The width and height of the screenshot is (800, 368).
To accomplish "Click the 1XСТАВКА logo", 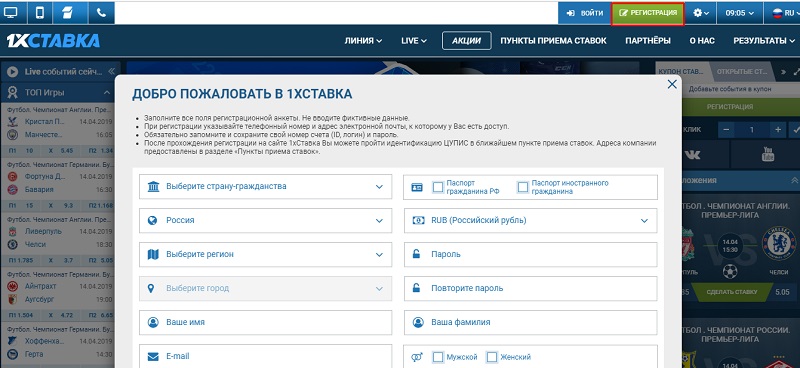I will click(x=53, y=40).
